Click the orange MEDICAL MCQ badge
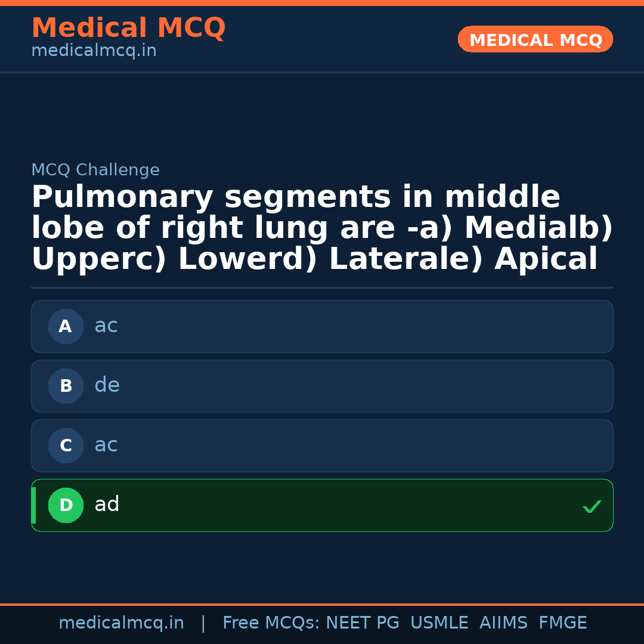Viewport: 644px width, 644px height. click(x=535, y=39)
